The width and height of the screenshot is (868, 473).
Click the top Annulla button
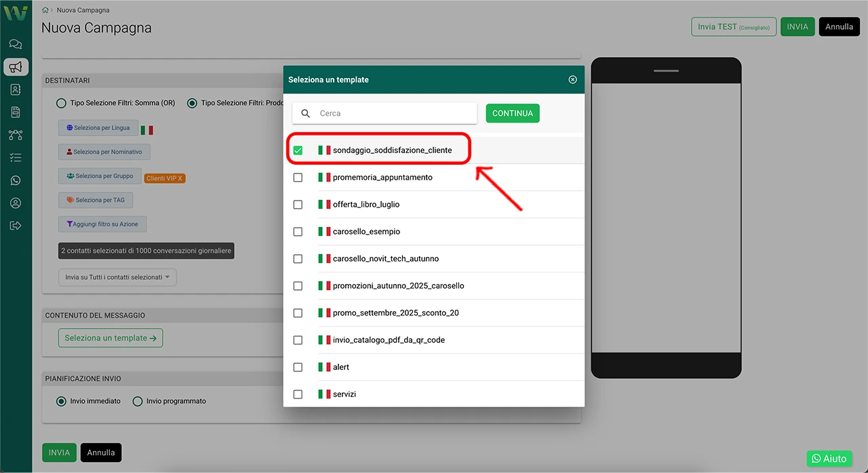(x=840, y=27)
